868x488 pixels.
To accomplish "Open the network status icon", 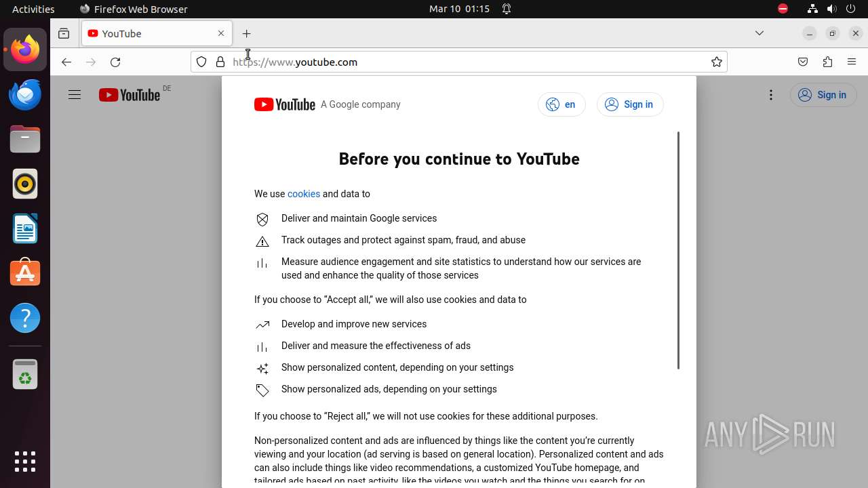I will coord(812,9).
